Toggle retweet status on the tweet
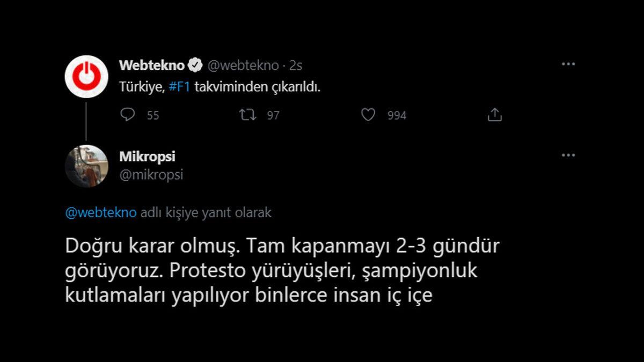 247,114
